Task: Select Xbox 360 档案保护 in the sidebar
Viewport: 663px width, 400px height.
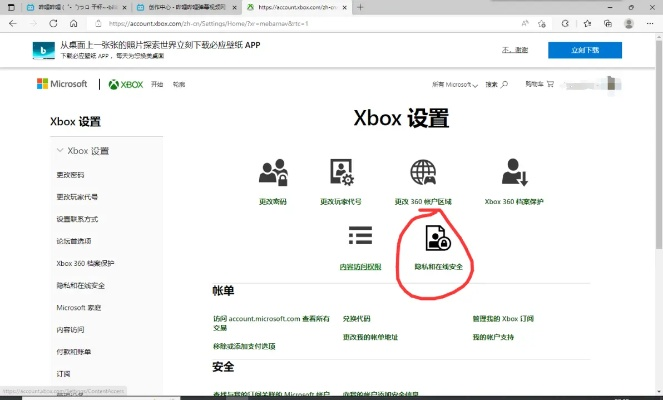Action: point(85,263)
